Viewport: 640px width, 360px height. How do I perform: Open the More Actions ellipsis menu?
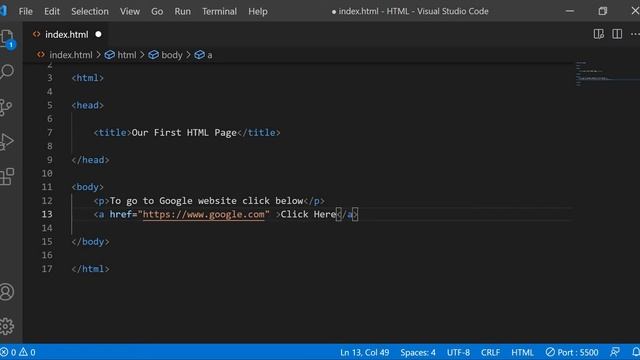coord(635,34)
